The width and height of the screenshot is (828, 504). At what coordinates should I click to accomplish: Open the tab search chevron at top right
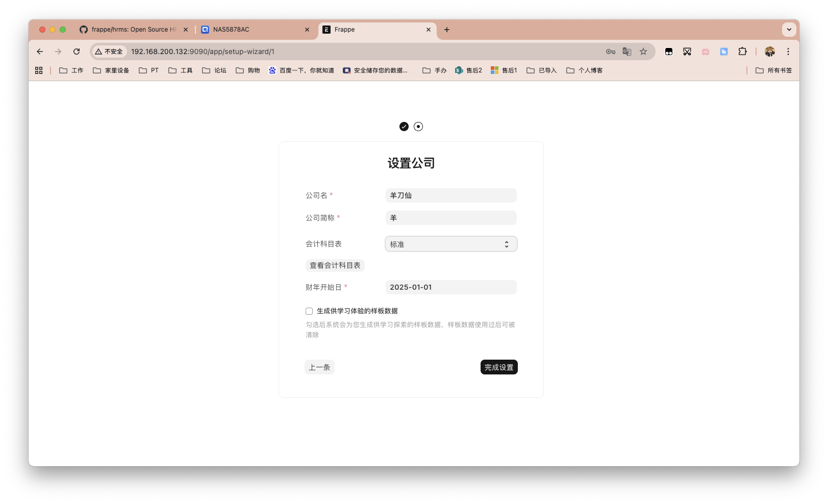[789, 30]
